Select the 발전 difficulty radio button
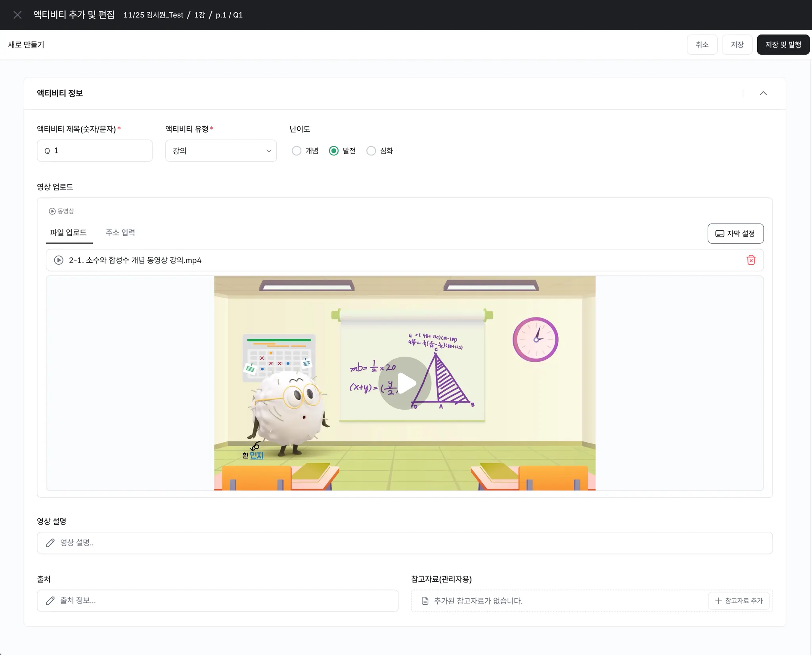This screenshot has height=655, width=812. point(333,151)
